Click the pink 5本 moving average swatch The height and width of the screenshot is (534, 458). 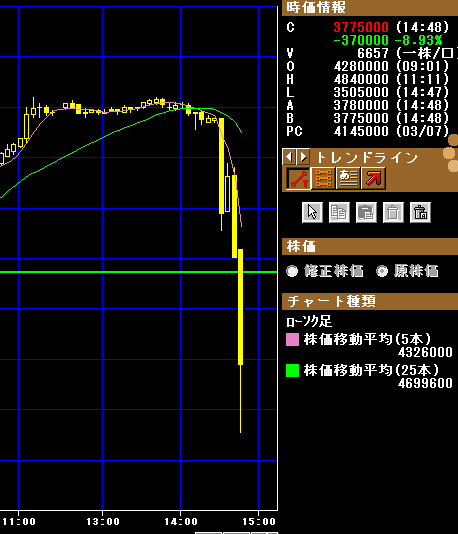tap(293, 340)
